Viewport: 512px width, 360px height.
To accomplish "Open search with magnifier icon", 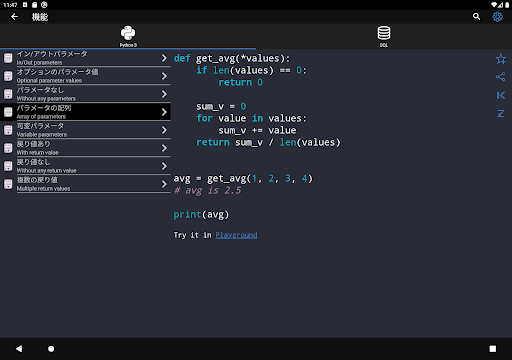I will tap(476, 17).
